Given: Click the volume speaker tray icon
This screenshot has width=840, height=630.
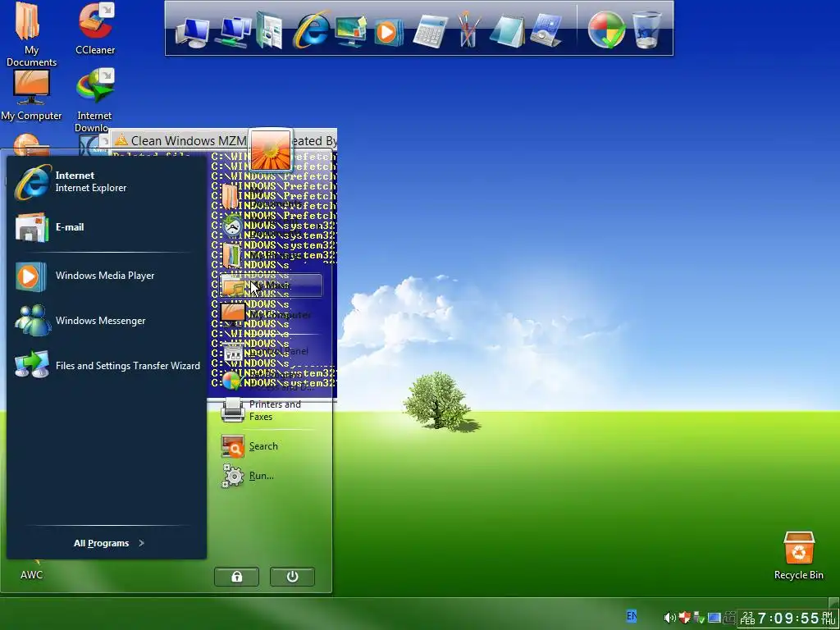Looking at the screenshot, I should pyautogui.click(x=669, y=618).
